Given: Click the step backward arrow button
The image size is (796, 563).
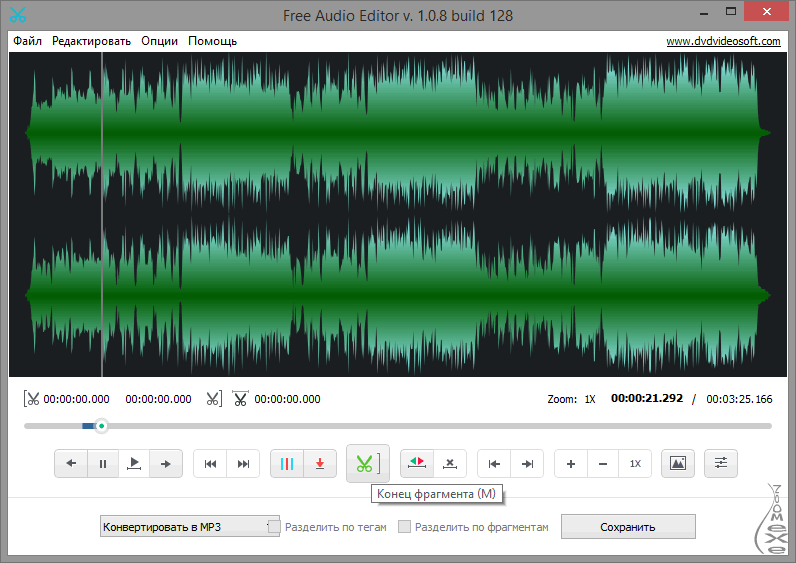Looking at the screenshot, I should pos(71,463).
